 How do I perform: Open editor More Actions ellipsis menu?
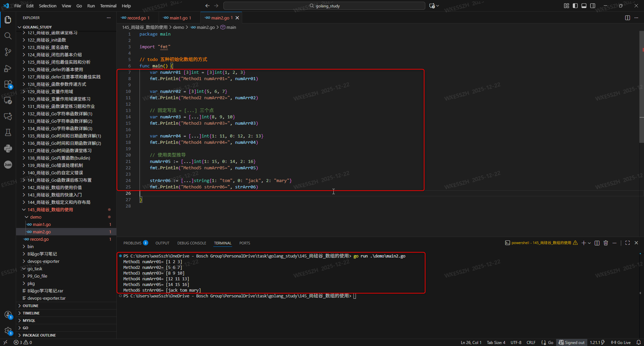click(x=636, y=18)
